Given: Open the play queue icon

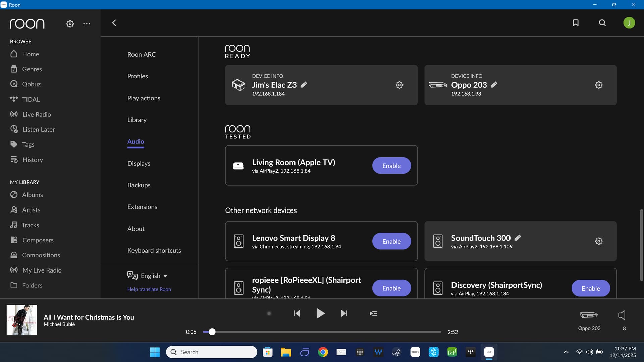Looking at the screenshot, I should pos(373,313).
